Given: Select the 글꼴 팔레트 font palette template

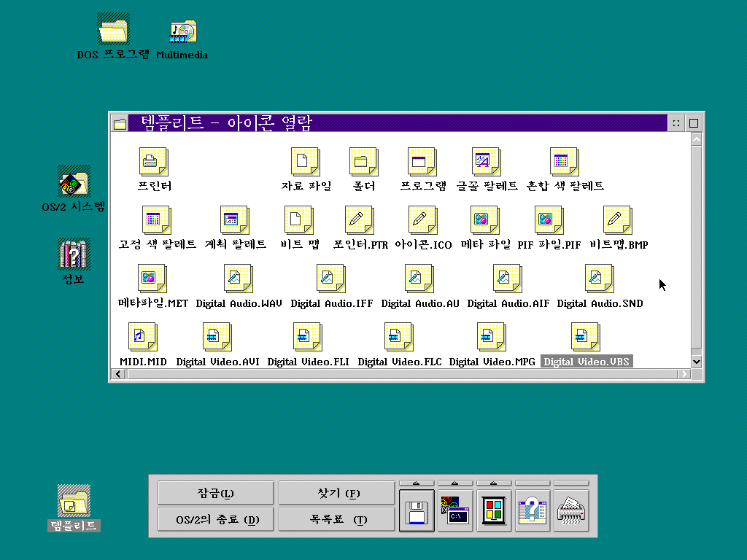Looking at the screenshot, I should tap(486, 162).
